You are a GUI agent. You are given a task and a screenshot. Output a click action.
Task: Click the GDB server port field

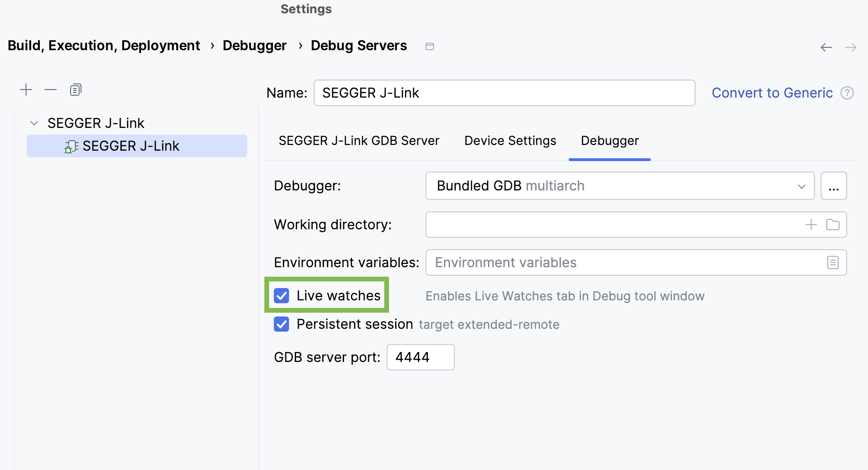(x=420, y=357)
